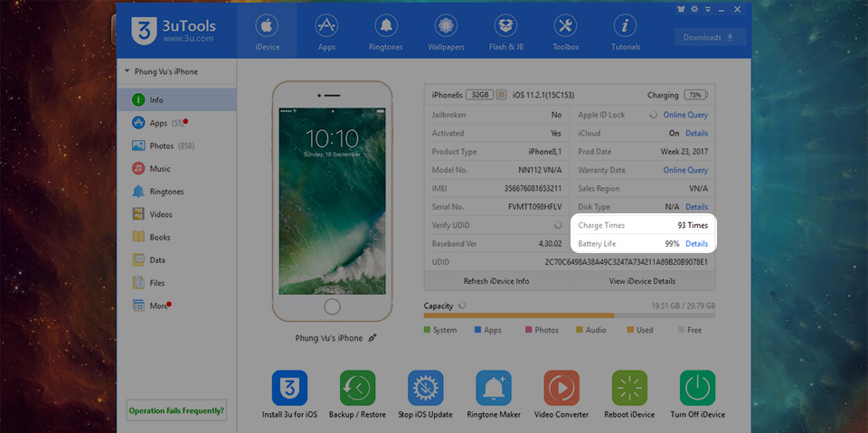Click the skin shirt icon in title bar
The image size is (868, 433).
(x=682, y=9)
